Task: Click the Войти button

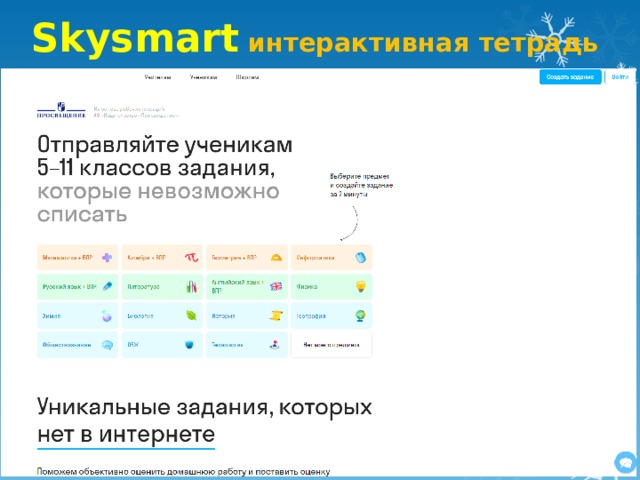Action: pos(620,77)
